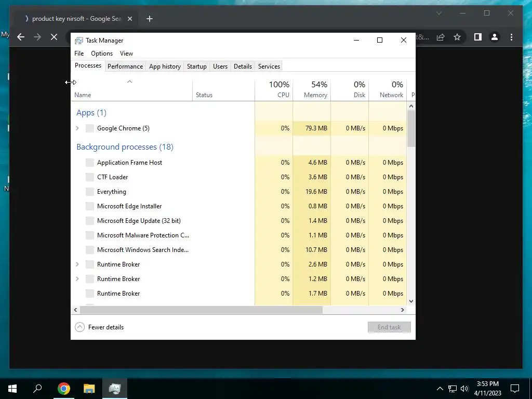Open Chrome tab search dropdown
532x399 pixels.
pos(438,13)
